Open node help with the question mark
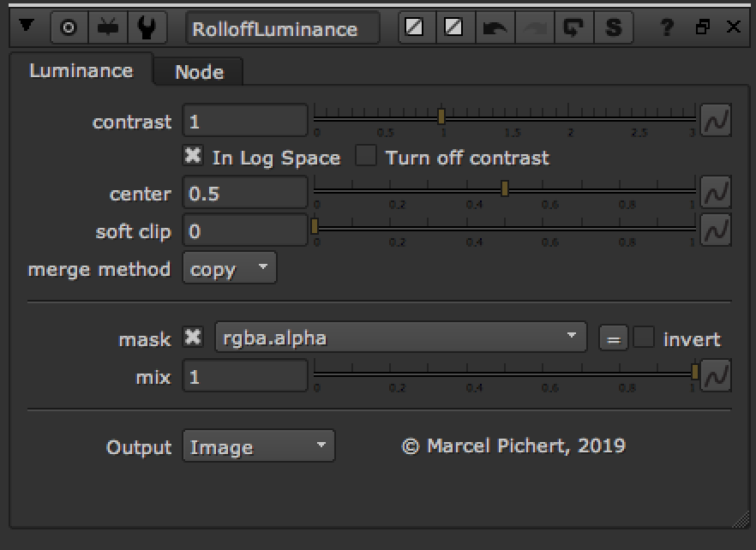This screenshot has width=756, height=550. coord(667,28)
